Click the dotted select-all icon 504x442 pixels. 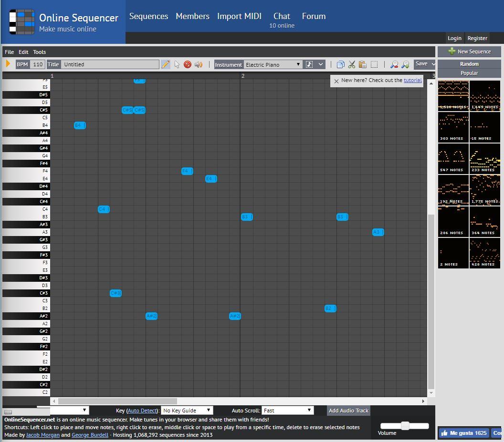pos(374,64)
